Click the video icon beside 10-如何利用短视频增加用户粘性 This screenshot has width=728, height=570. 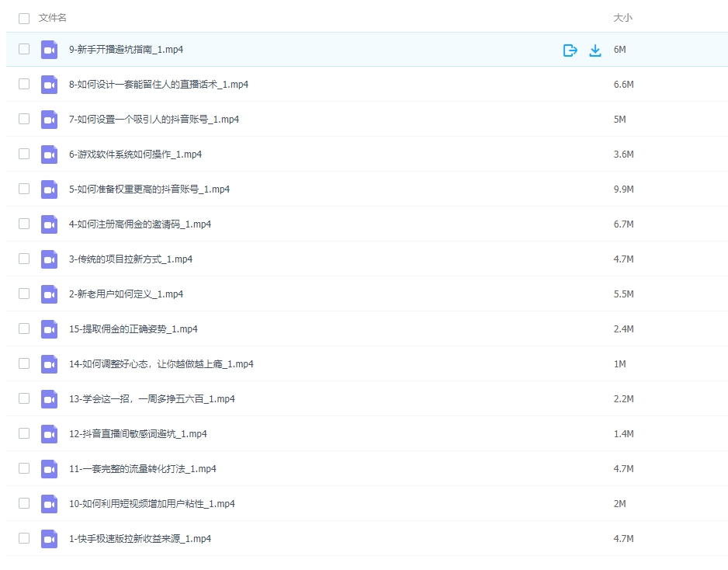49,503
